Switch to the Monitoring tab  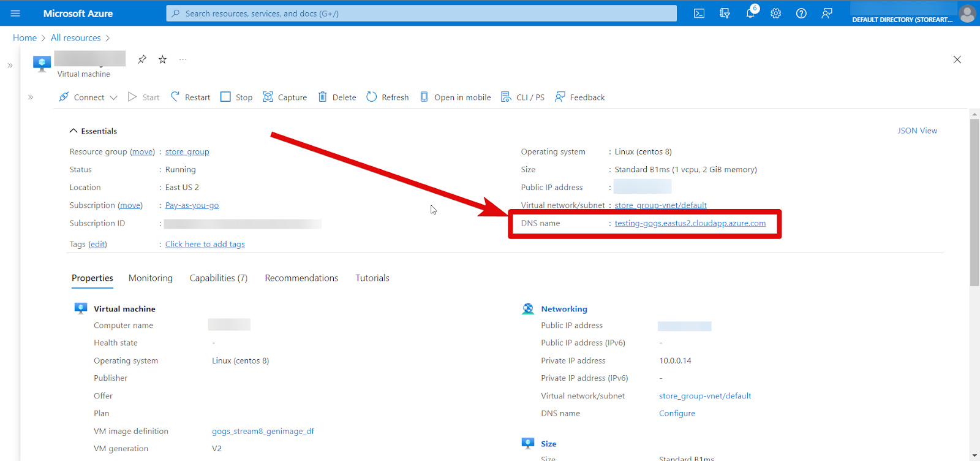click(151, 278)
